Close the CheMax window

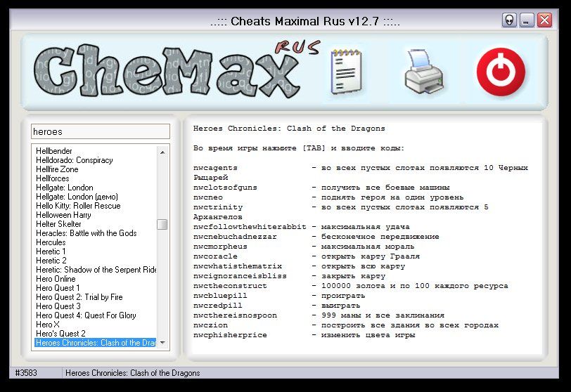pos(545,20)
